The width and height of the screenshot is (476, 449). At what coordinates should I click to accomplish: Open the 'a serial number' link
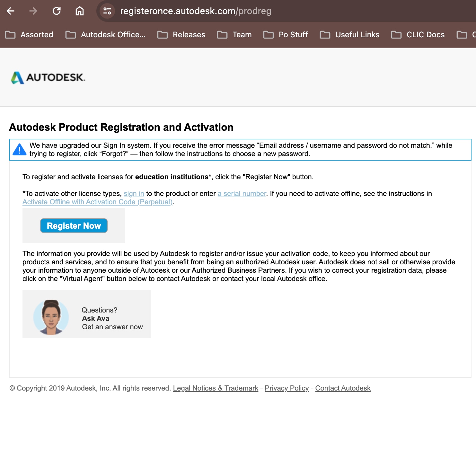[x=242, y=194]
